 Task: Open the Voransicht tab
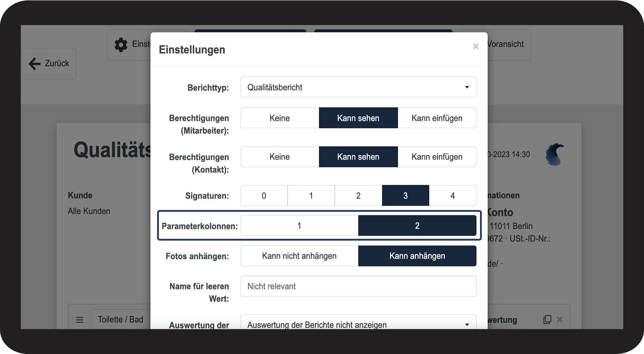tap(505, 44)
